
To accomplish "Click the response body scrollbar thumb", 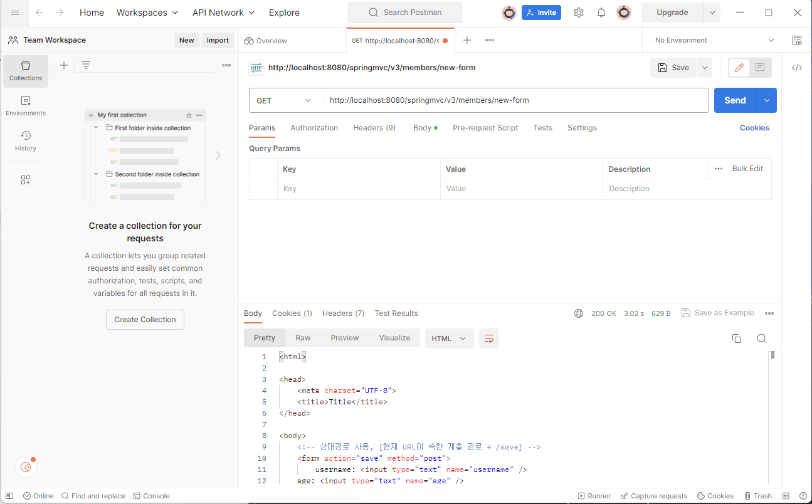I will pyautogui.click(x=773, y=355).
